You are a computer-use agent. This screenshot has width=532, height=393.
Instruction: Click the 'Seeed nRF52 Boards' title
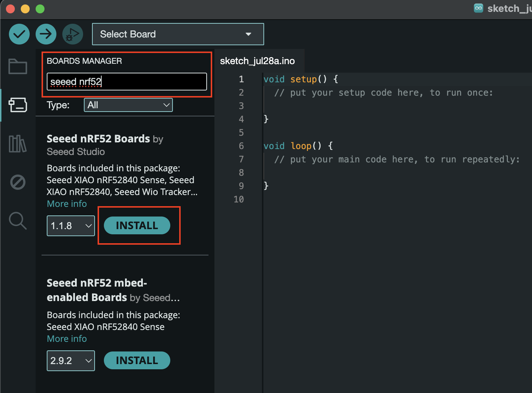(x=98, y=139)
